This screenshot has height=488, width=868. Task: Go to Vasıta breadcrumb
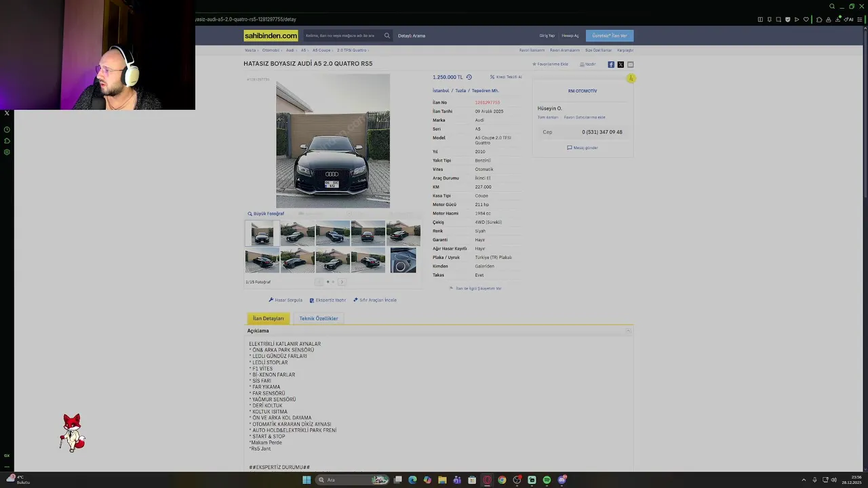[x=250, y=50]
